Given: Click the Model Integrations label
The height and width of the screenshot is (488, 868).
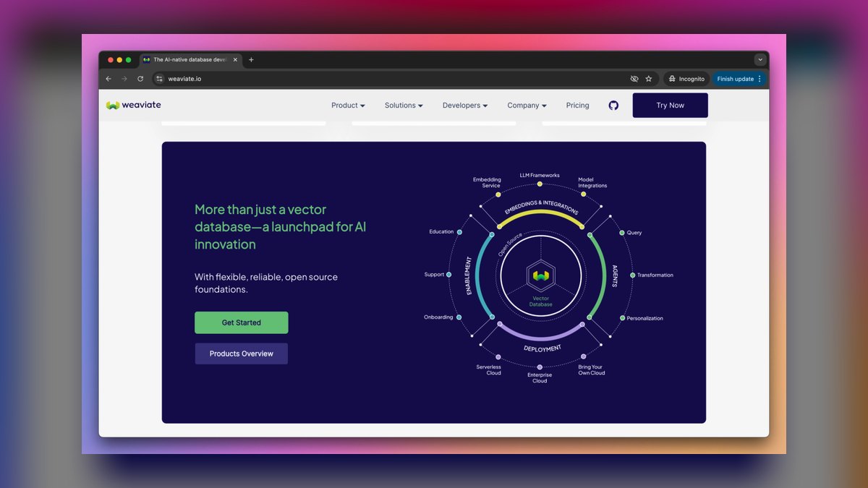Looking at the screenshot, I should tap(592, 182).
